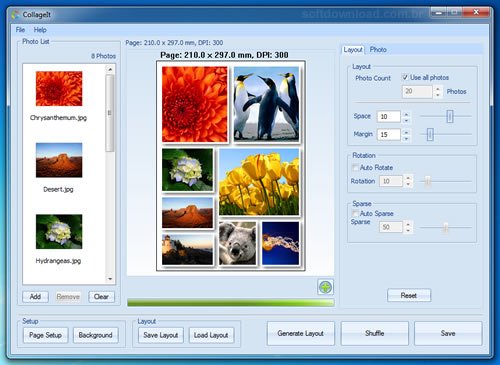
Task: Click the Margin slider handle
Action: pos(430,134)
